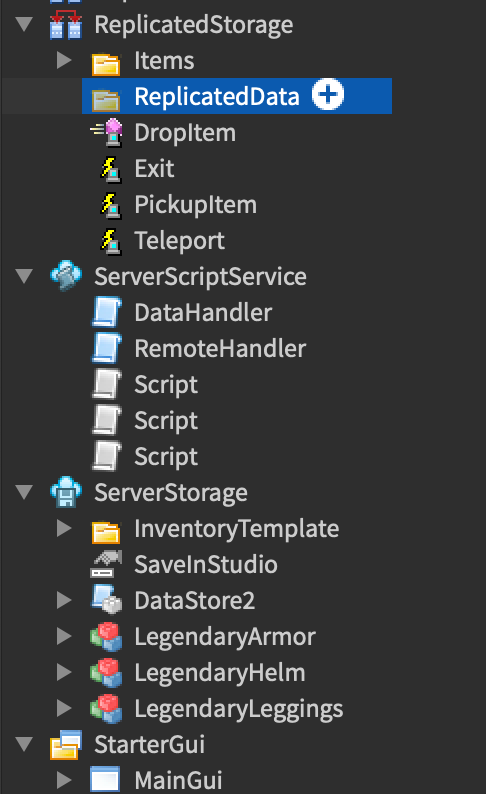Collapse the ServerScriptService node

coord(24,276)
